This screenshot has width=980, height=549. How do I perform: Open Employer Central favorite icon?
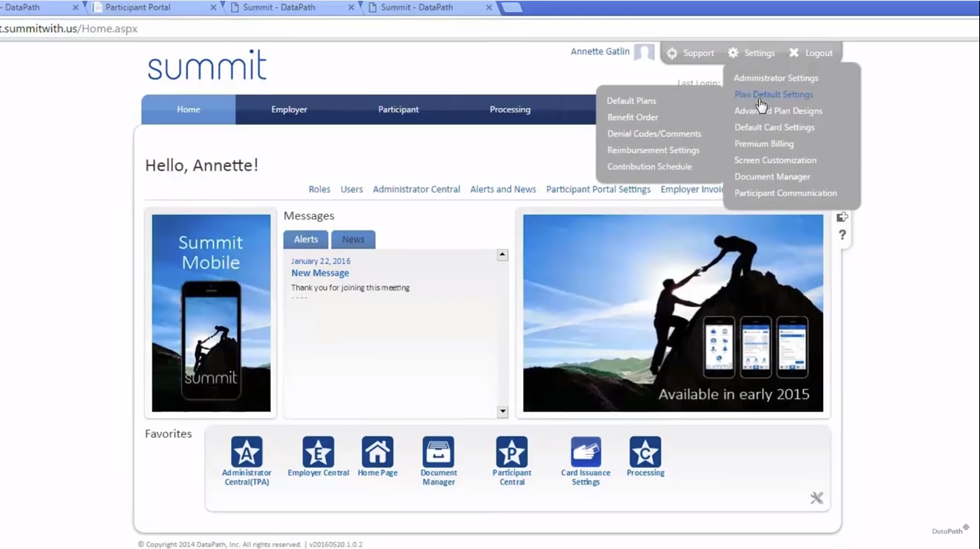click(318, 452)
